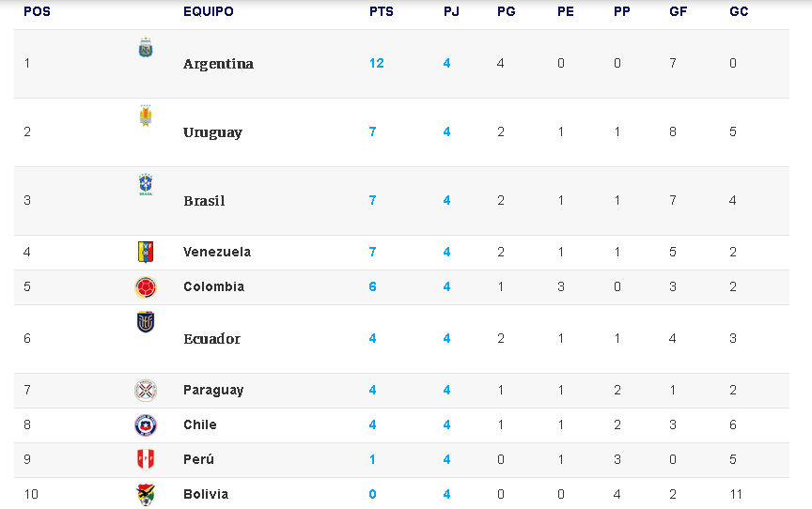Click the Brasil team crest icon

[146, 184]
